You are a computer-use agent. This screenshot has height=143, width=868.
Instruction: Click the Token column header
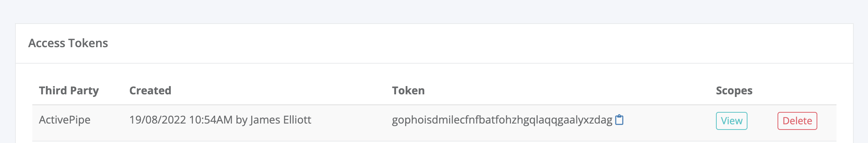coord(408,91)
